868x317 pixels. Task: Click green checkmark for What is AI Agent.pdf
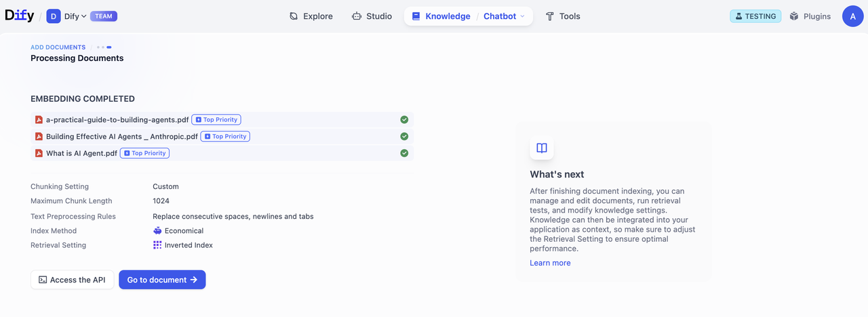tap(404, 153)
